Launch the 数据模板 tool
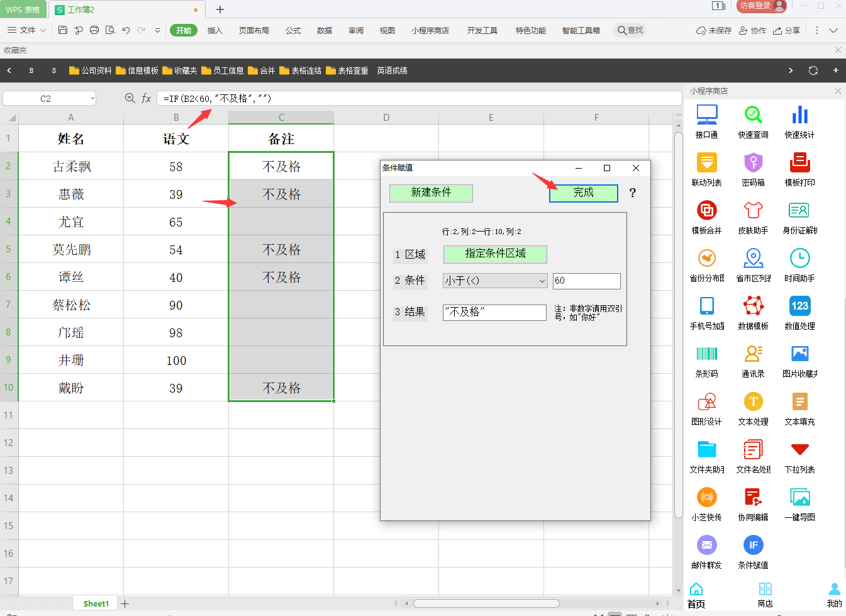The width and height of the screenshot is (846, 616). click(x=753, y=313)
